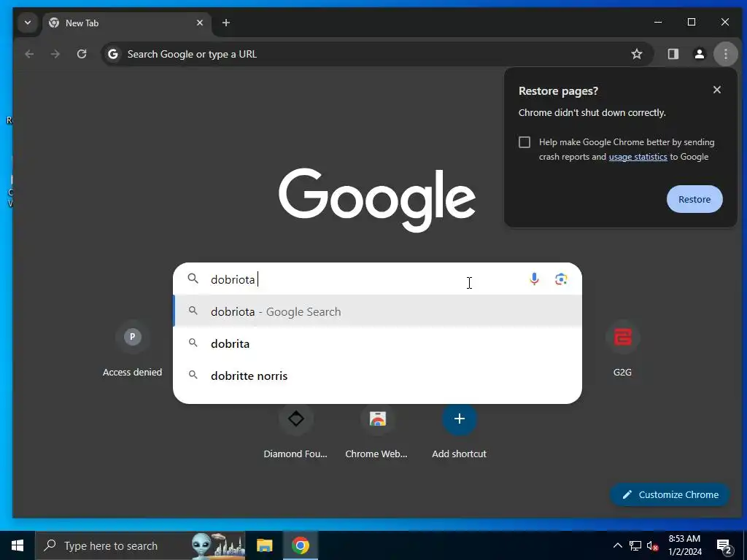The height and width of the screenshot is (560, 747).
Task: Go back with the back arrow
Action: point(29,54)
